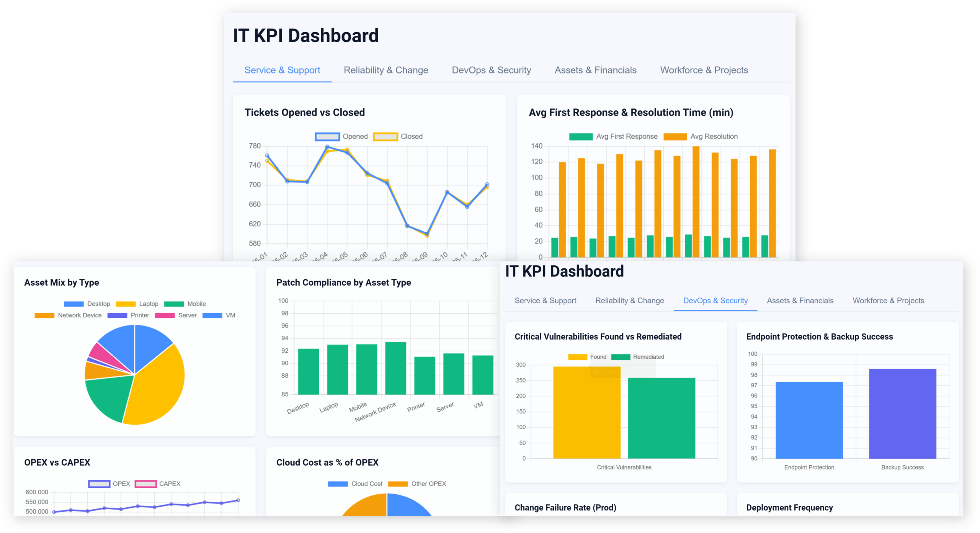Hide Avg Resolution series via legend
The height and width of the screenshot is (533, 980).
(x=675, y=137)
